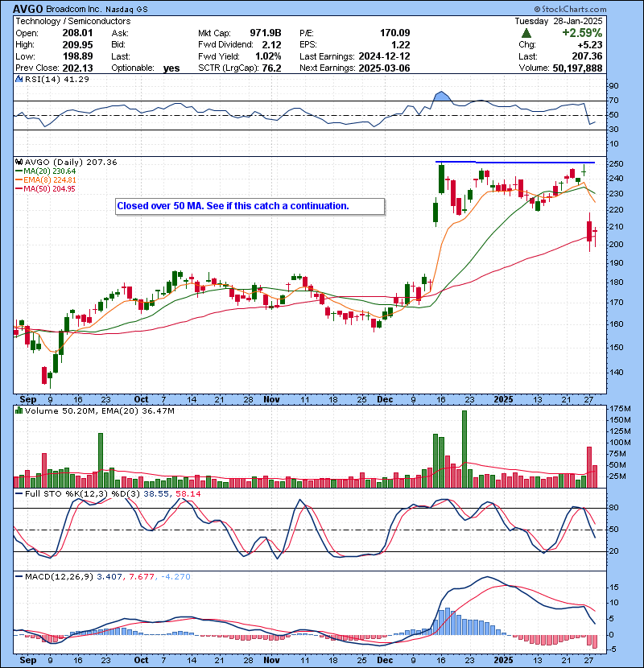Click the blue resistance line near 250

click(515, 163)
